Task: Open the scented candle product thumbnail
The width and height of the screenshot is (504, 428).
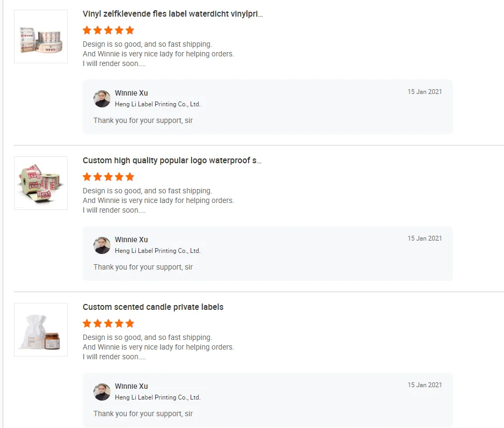Action: pos(41,330)
